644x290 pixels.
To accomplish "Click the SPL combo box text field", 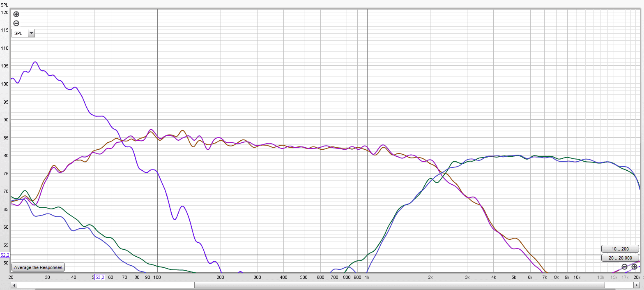I will tap(20, 33).
